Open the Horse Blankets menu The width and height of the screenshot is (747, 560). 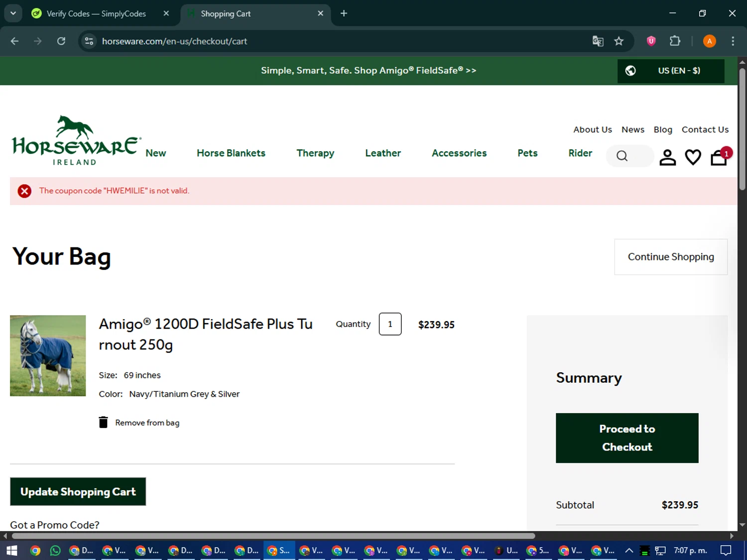tap(231, 153)
